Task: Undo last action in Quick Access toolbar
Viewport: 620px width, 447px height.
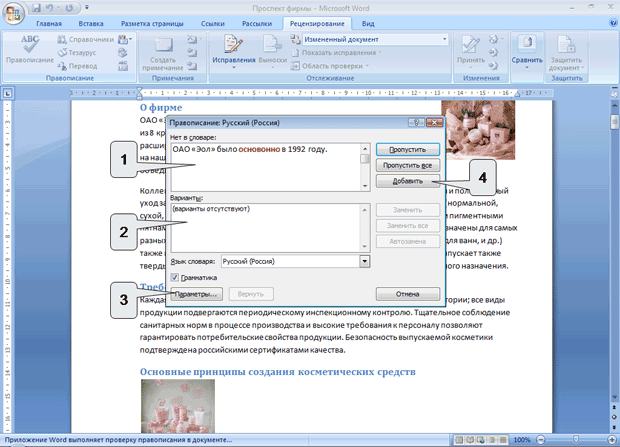Action: tap(50, 8)
